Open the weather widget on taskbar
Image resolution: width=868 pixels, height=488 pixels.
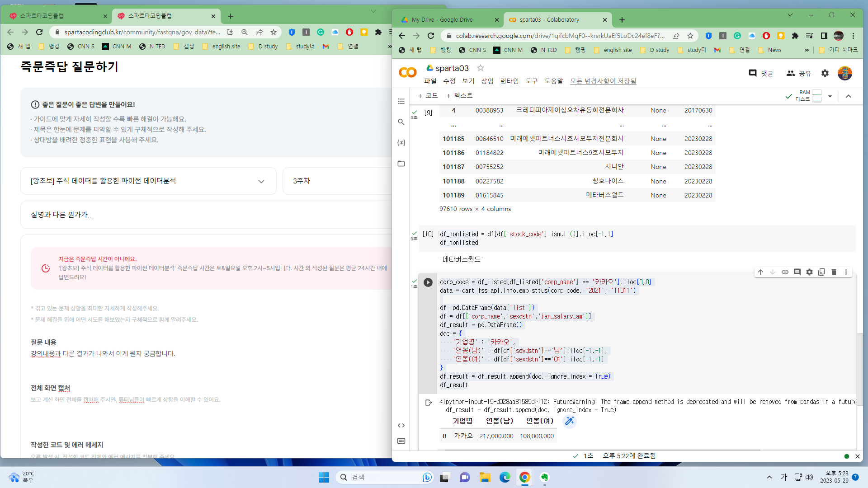click(21, 477)
